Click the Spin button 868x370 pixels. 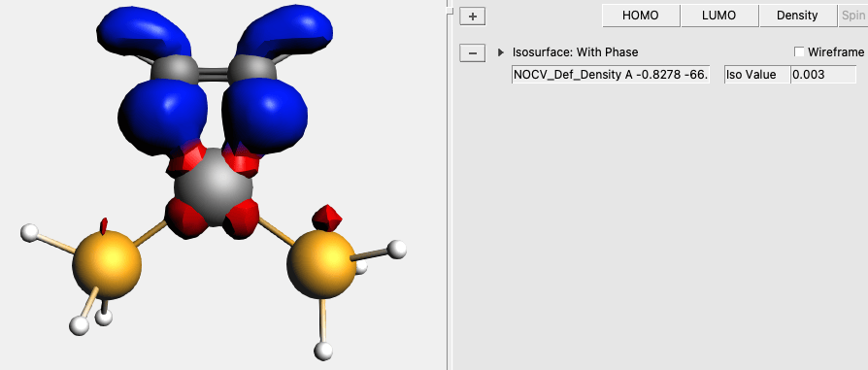[x=853, y=16]
